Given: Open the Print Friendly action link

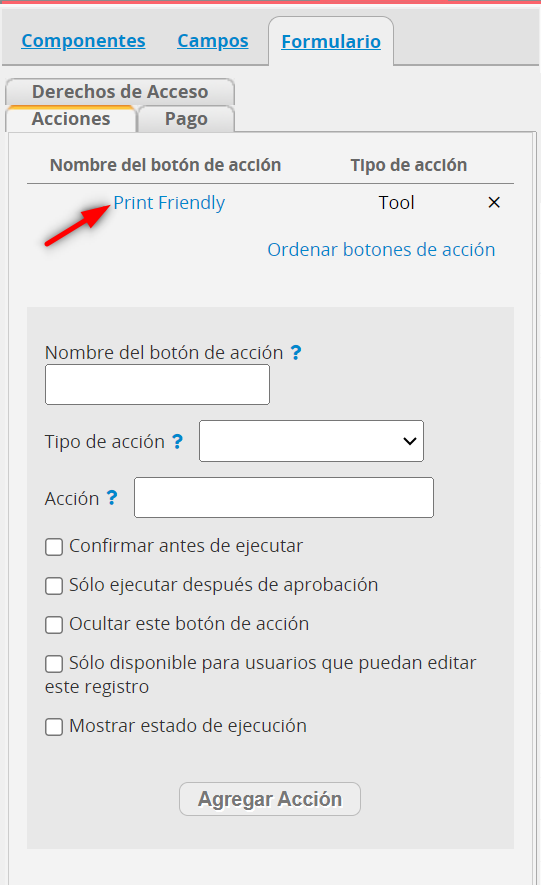Looking at the screenshot, I should tap(169, 203).
